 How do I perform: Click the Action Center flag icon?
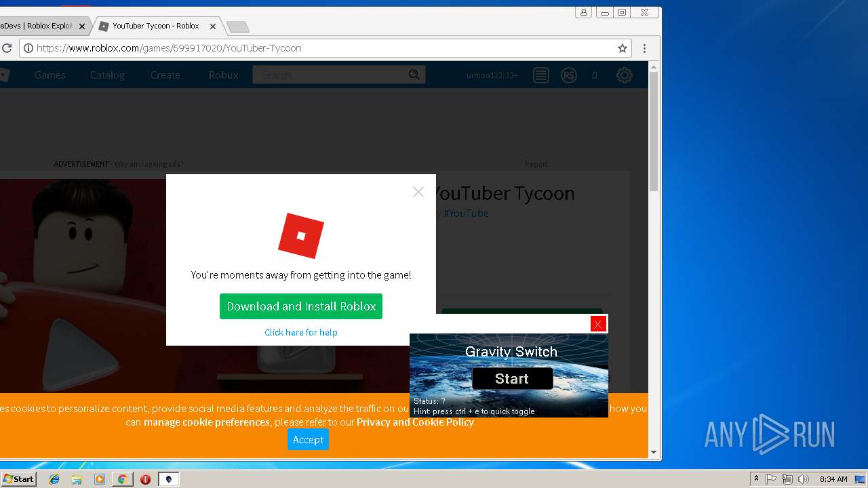pos(771,479)
